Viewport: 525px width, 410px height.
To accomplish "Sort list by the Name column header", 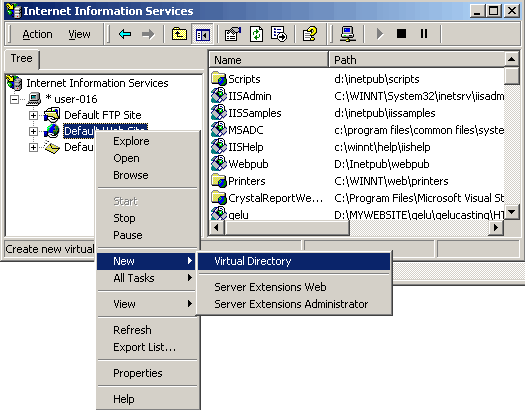I will 269,60.
